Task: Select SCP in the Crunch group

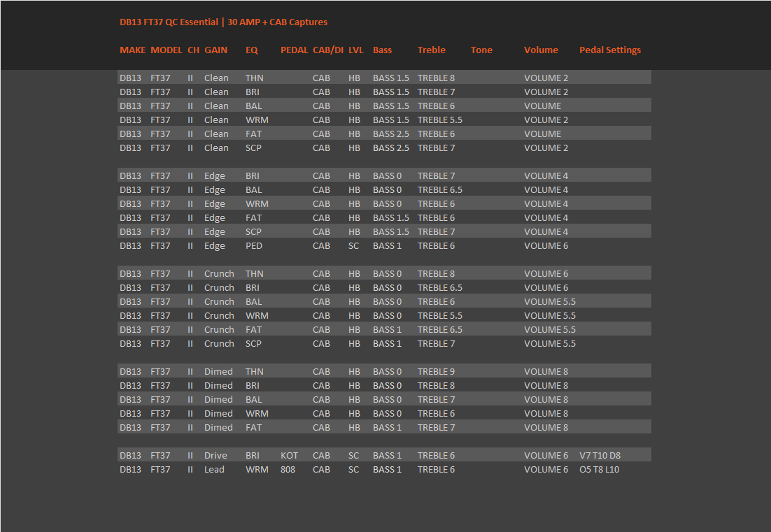Action: click(x=253, y=343)
